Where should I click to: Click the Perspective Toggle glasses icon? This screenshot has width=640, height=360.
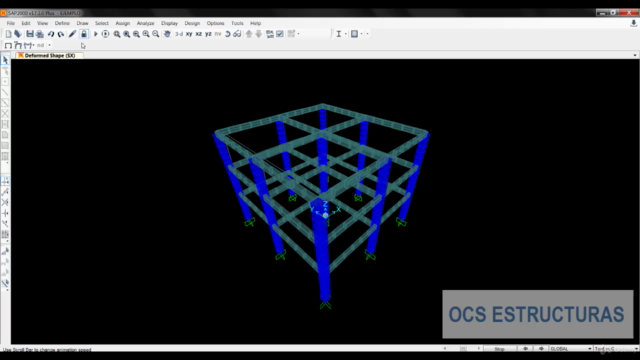(237, 34)
